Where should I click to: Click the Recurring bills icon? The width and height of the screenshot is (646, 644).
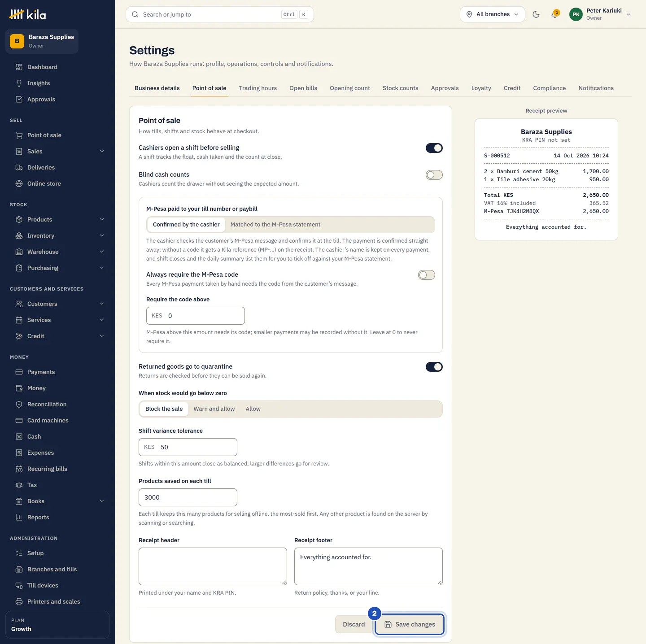(19, 469)
